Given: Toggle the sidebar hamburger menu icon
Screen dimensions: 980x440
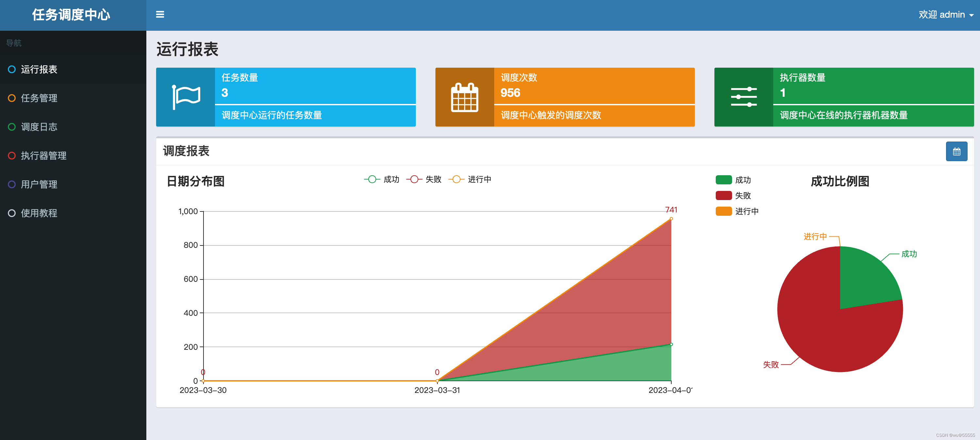Looking at the screenshot, I should (160, 14).
